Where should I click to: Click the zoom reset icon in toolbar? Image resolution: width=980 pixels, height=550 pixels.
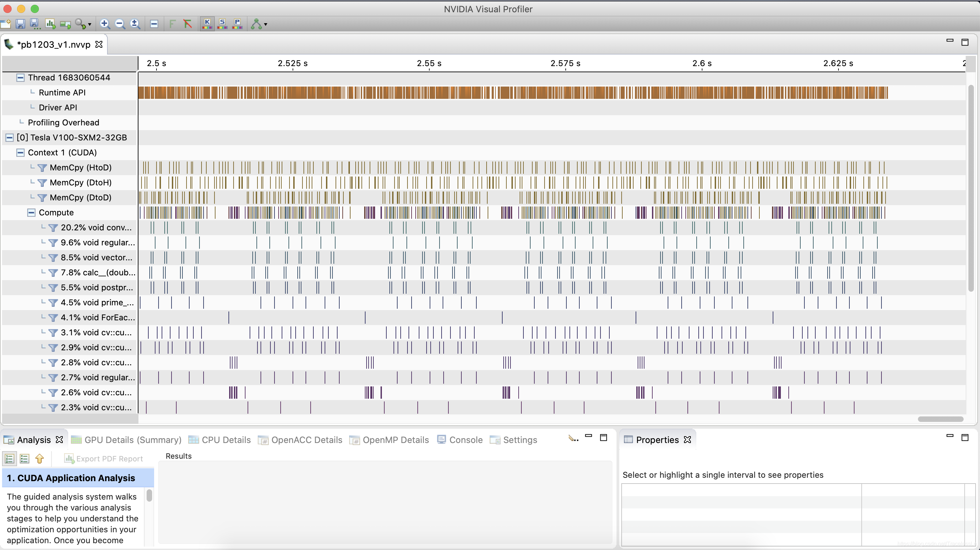click(135, 25)
